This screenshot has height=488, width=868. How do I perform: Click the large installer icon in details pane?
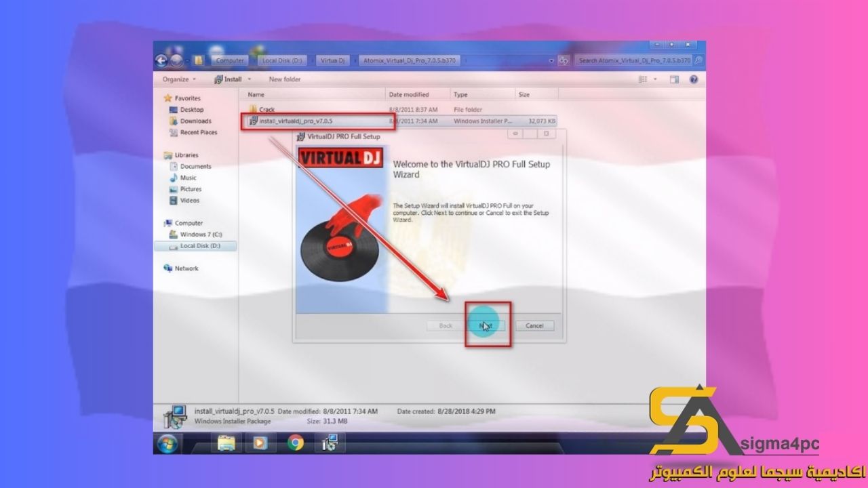click(176, 416)
